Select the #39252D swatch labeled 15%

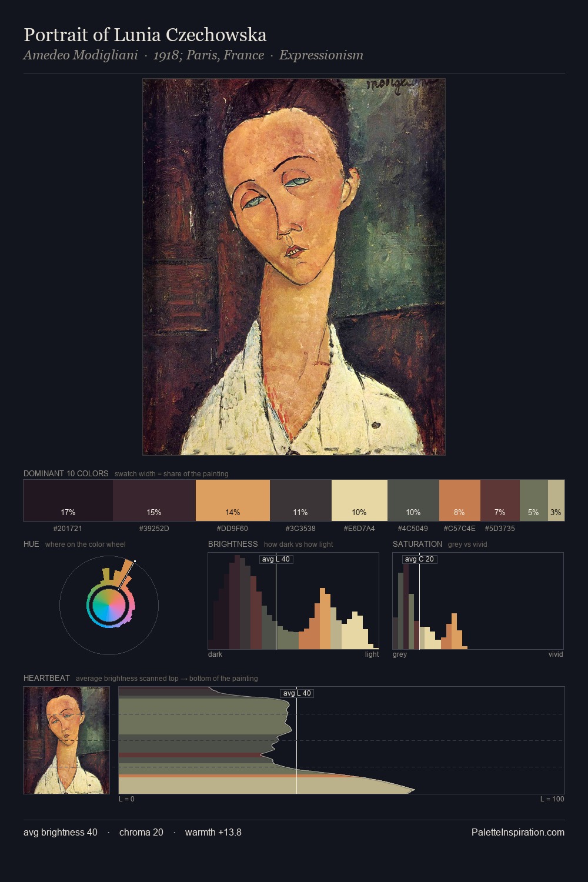(x=154, y=500)
